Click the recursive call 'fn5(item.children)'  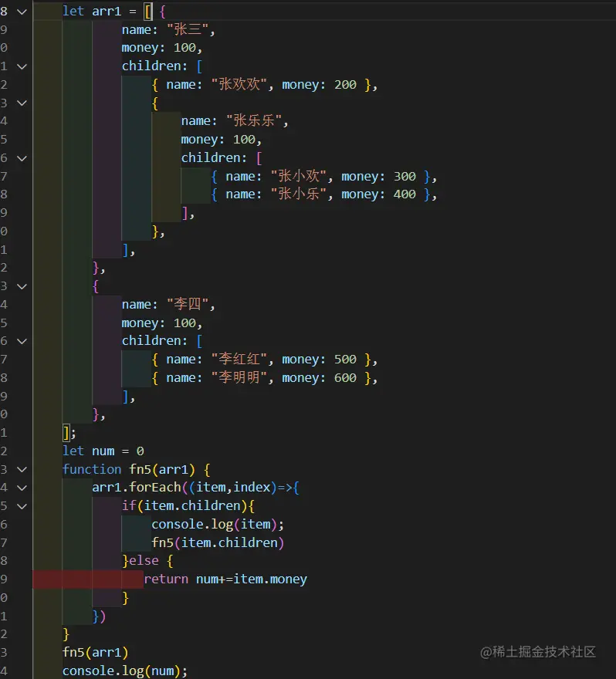[x=218, y=542]
